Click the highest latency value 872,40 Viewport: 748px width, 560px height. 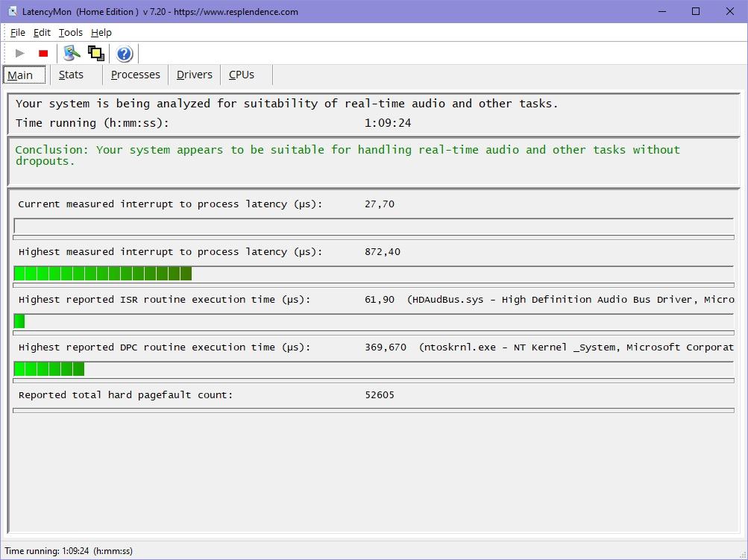383,252
